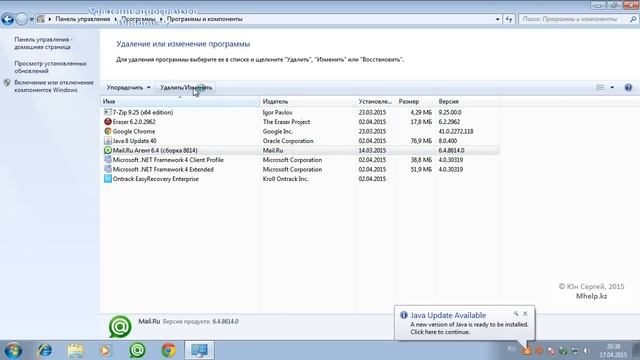Click the 7-Zip 9.25 program icon
This screenshot has width=640, height=360.
click(108, 112)
